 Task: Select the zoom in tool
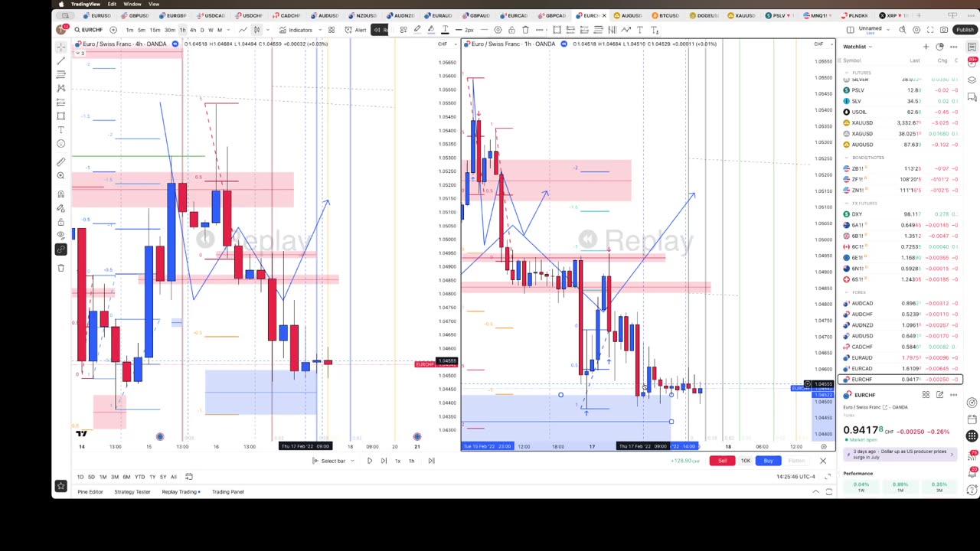[x=61, y=175]
